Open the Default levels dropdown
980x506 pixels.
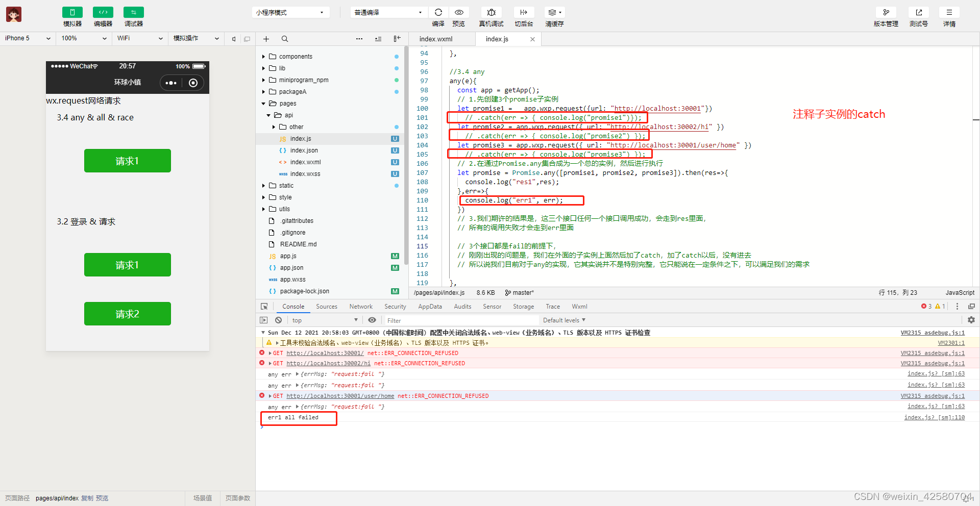pos(564,320)
